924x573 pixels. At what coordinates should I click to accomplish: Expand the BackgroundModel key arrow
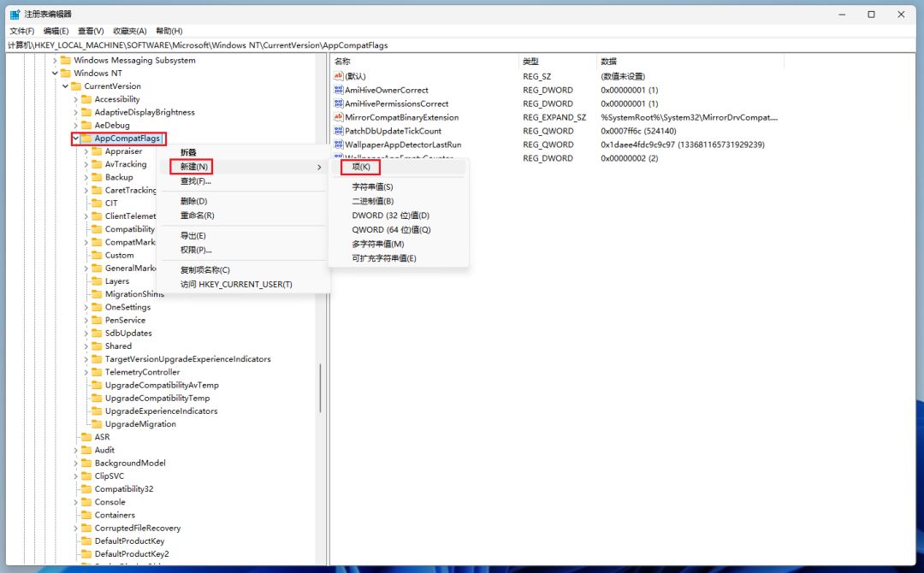(x=75, y=463)
